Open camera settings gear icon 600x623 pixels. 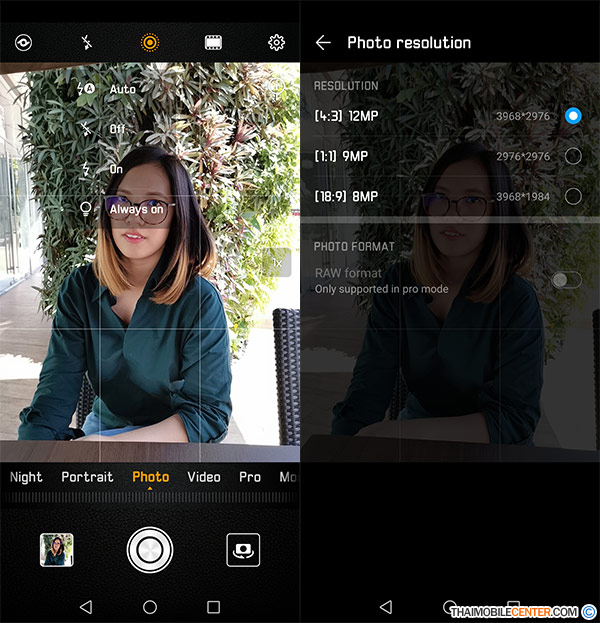click(x=277, y=43)
